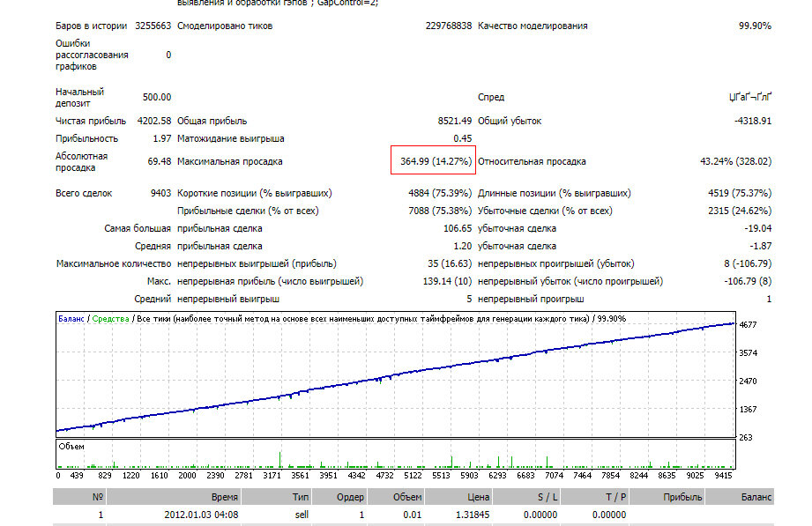Select the initial deposit value 500.00
The width and height of the screenshot is (812, 526).
pos(157,97)
